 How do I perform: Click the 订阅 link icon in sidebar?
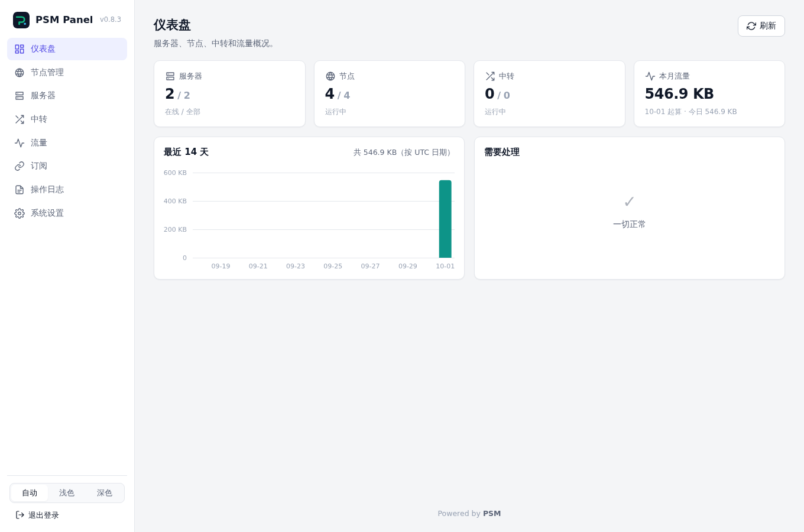pyautogui.click(x=20, y=166)
